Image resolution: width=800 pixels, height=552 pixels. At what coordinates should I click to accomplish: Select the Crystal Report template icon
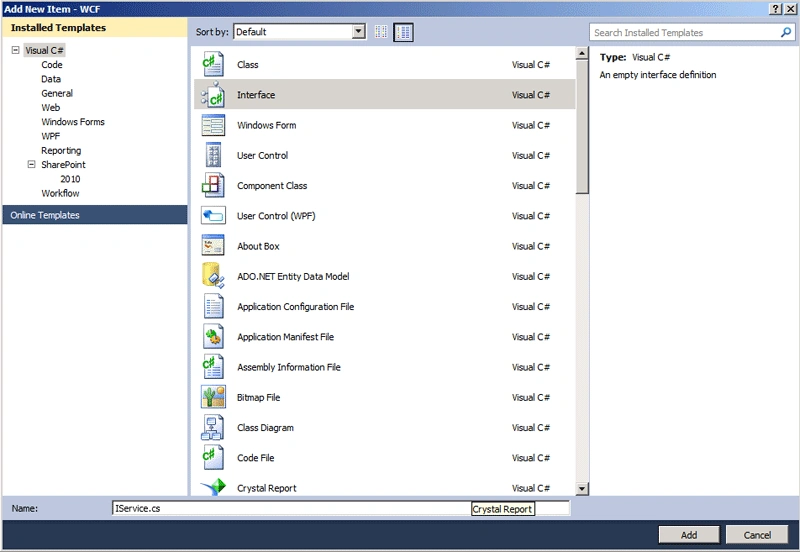coord(213,487)
